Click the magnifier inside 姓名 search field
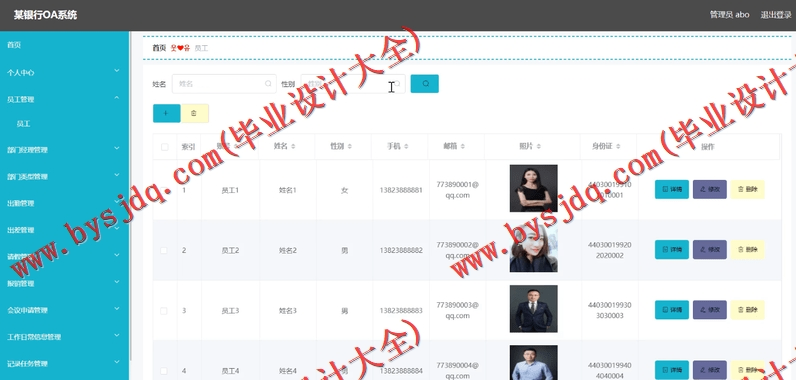796x380 pixels. pos(268,84)
